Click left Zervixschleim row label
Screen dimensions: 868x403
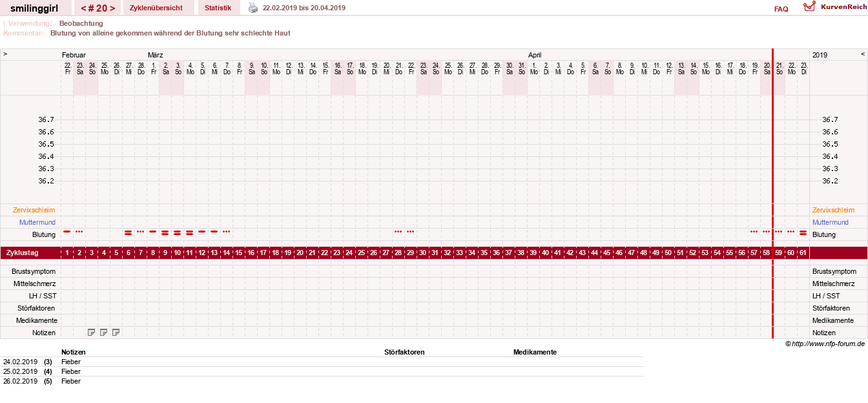tap(34, 210)
